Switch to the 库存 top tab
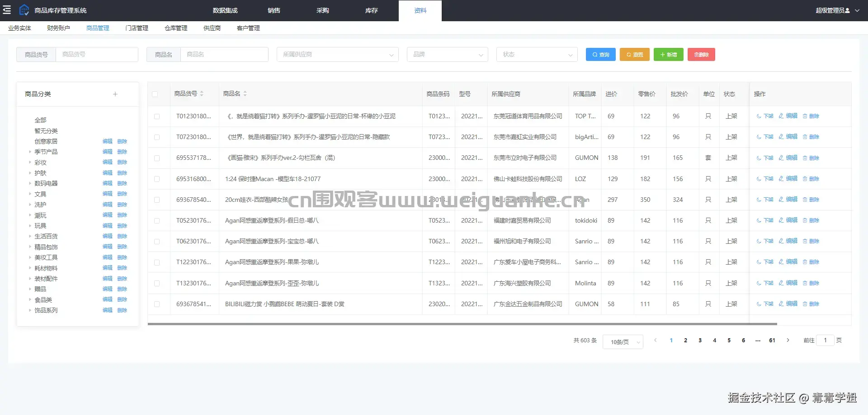 372,10
